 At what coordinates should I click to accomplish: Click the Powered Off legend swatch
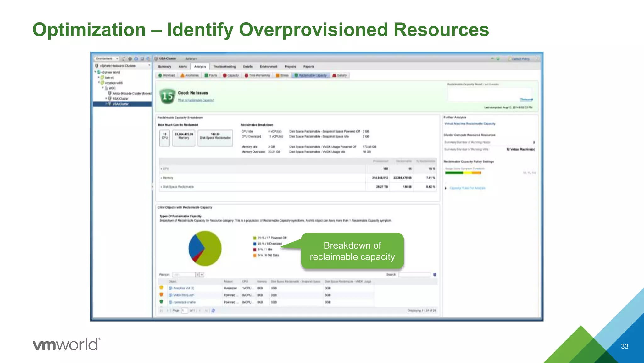click(x=255, y=238)
